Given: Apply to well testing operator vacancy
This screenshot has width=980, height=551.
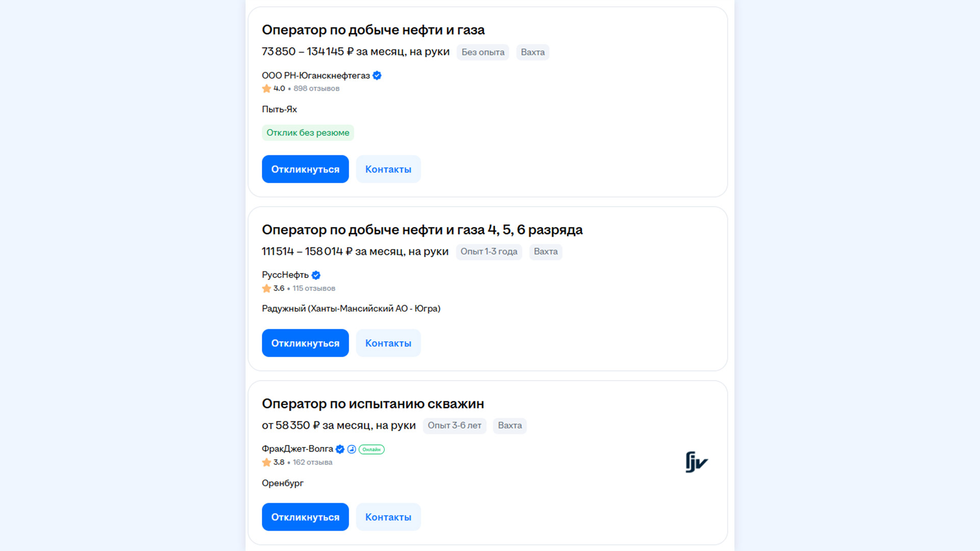Looking at the screenshot, I should point(305,517).
